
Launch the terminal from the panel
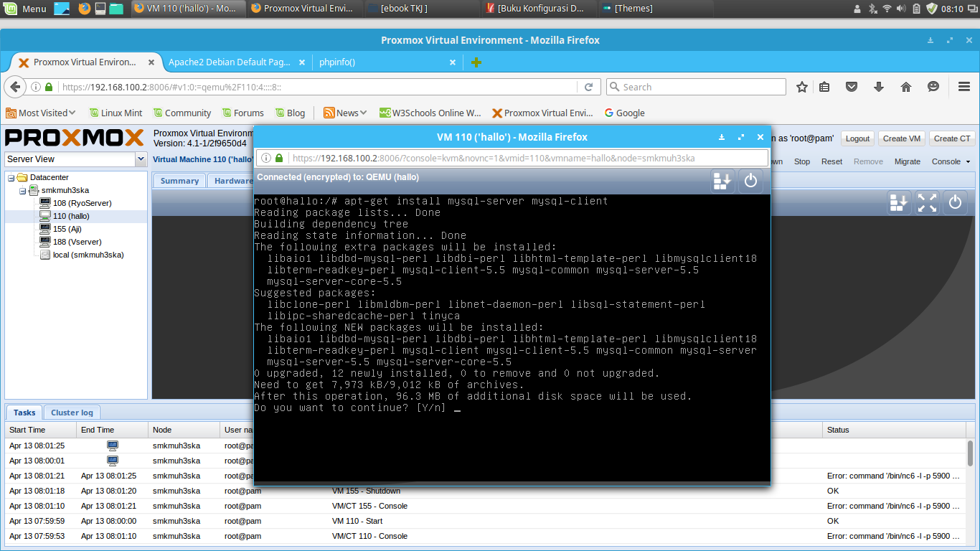(x=100, y=9)
